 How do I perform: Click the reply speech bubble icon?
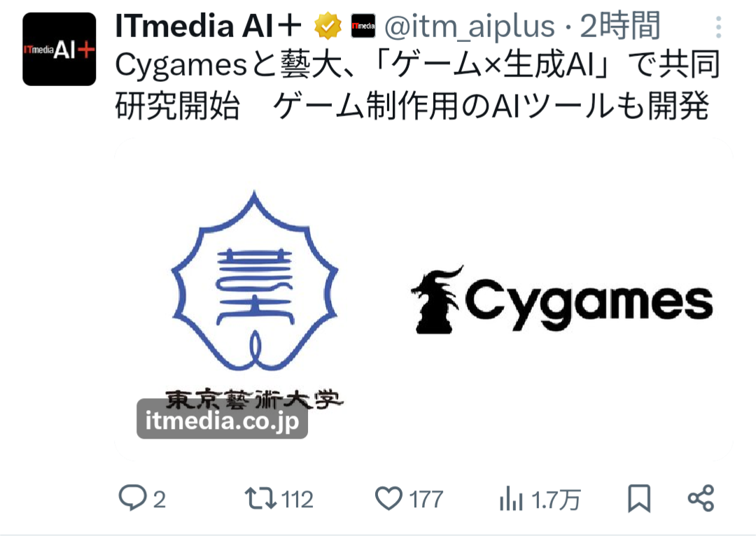coord(132,498)
